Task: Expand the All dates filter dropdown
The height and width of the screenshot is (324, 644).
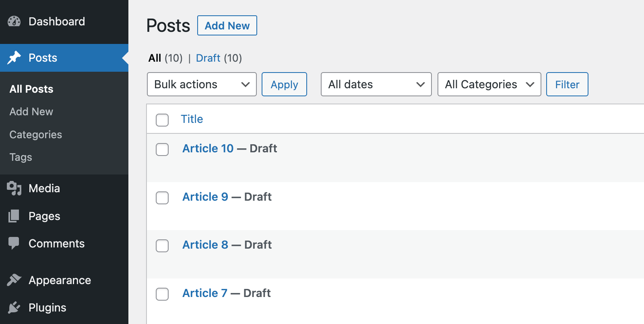Action: 376,84
